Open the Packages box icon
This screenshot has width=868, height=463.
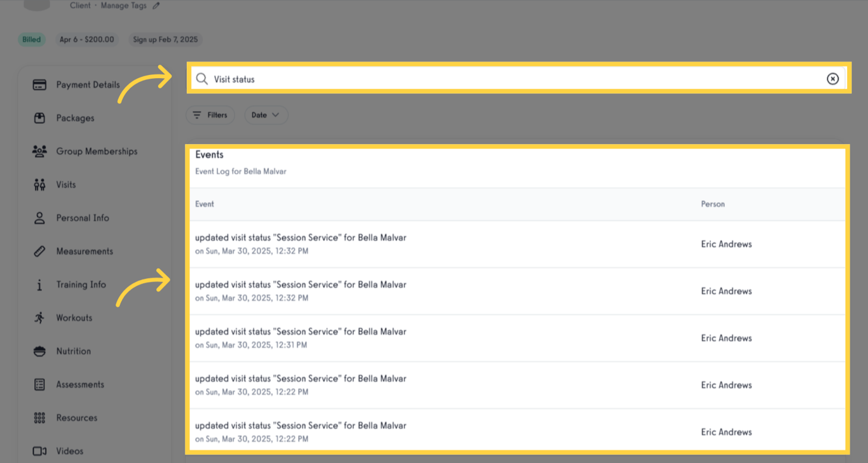click(x=39, y=117)
